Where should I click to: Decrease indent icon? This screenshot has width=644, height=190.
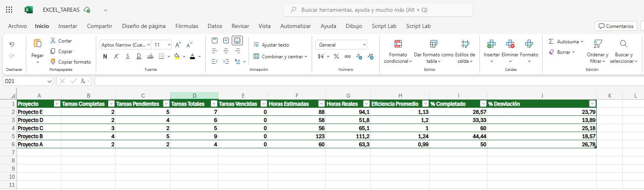[x=215, y=62]
